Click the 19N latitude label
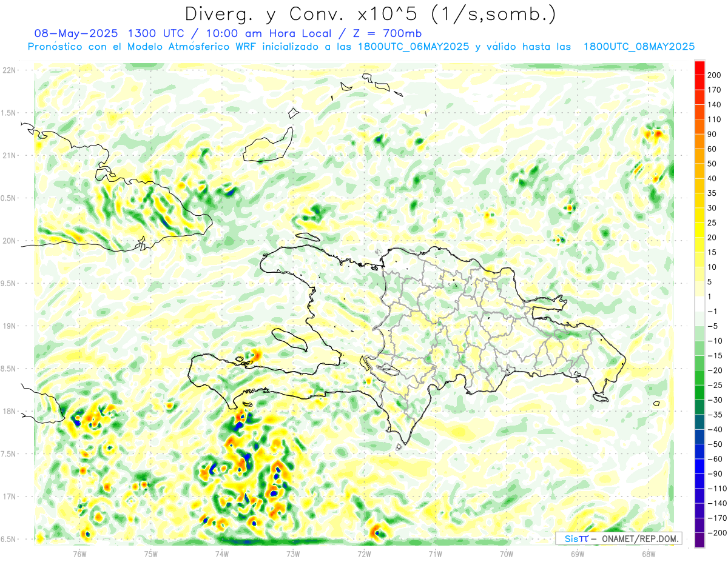This screenshot has height=562, width=728. point(8,326)
